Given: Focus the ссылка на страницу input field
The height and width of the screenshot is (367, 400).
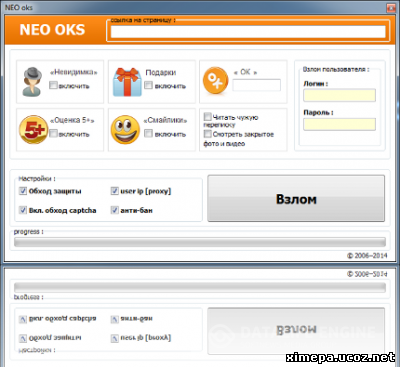Looking at the screenshot, I should tap(248, 32).
